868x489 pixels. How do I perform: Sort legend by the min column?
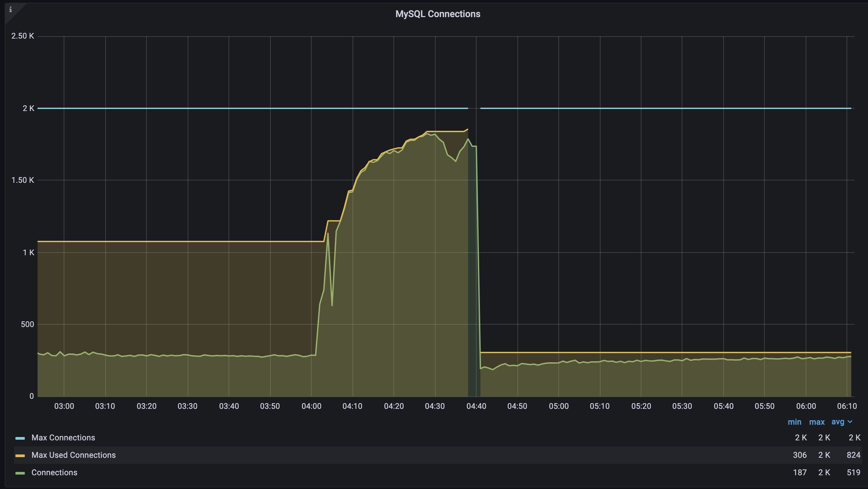pos(794,422)
